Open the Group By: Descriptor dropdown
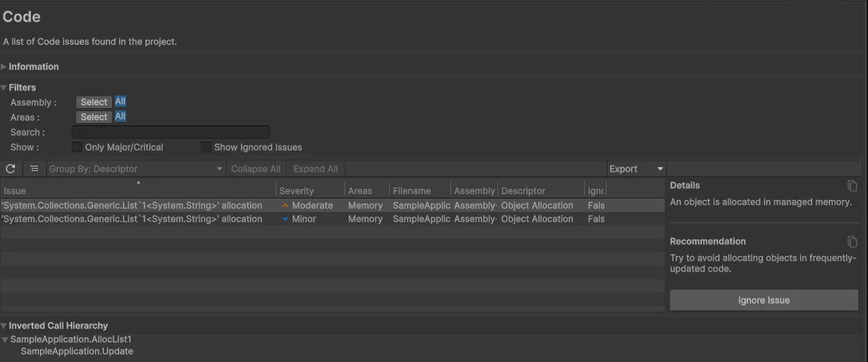Screen dimensions: 868x362 (136, 169)
